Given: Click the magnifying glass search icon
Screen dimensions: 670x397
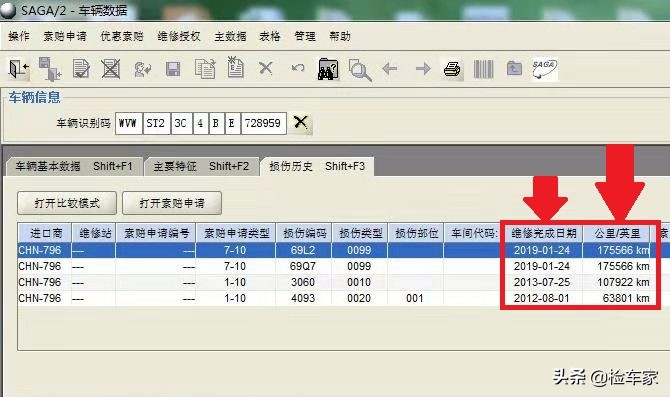Looking at the screenshot, I should tap(360, 70).
